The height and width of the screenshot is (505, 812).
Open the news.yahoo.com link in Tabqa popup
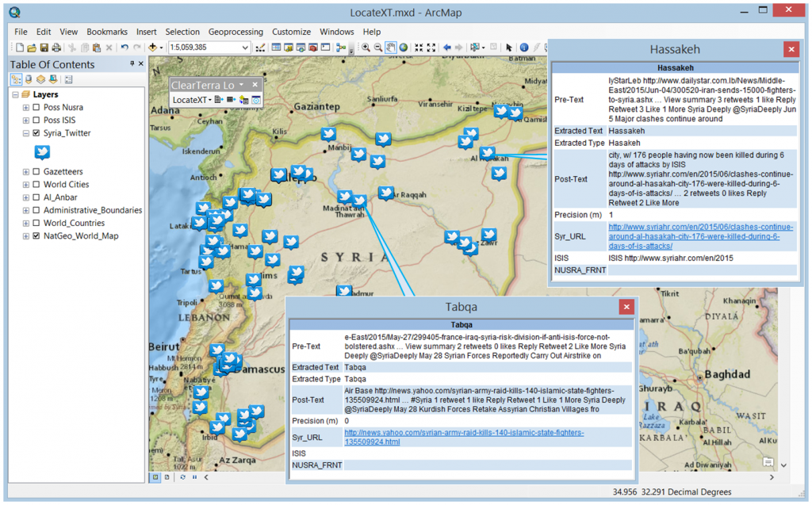[x=464, y=437]
